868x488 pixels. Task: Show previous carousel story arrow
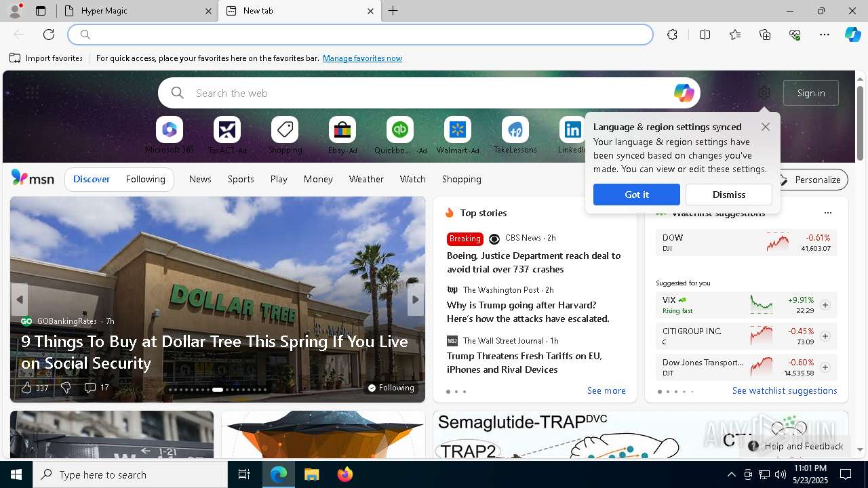[20, 300]
